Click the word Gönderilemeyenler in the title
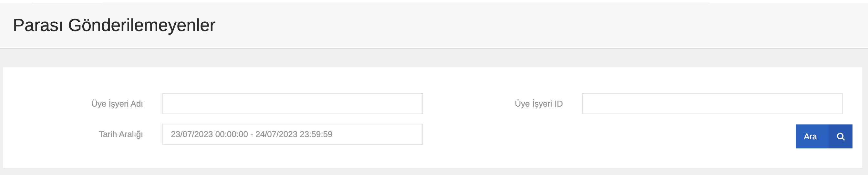 pos(141,25)
